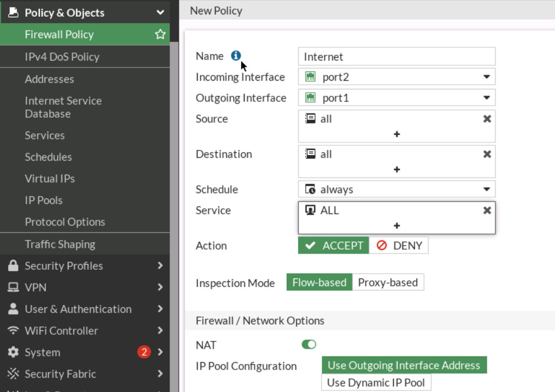
Task: Open the Addresses page
Action: [49, 78]
